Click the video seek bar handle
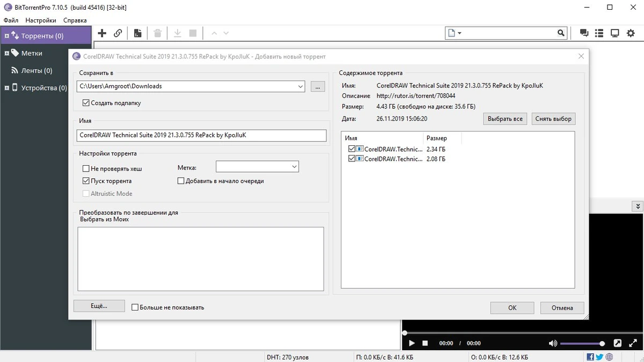Screen dimensions: 644x362 tap(405, 333)
